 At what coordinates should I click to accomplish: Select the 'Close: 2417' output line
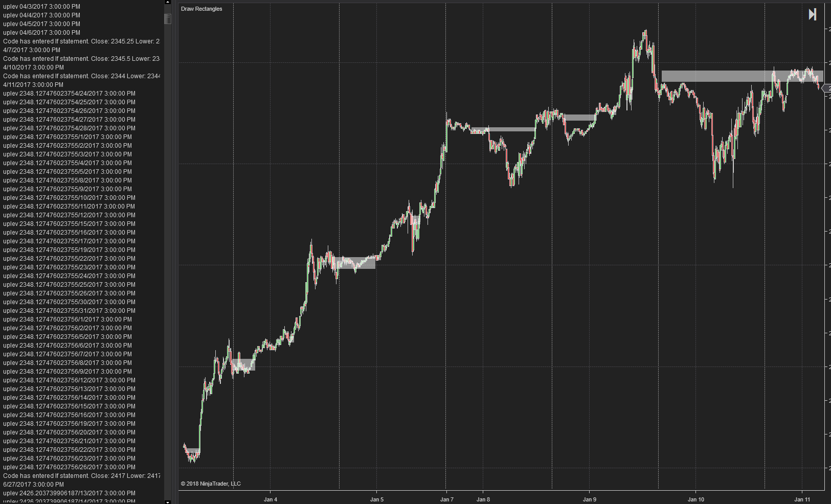pyautogui.click(x=81, y=476)
